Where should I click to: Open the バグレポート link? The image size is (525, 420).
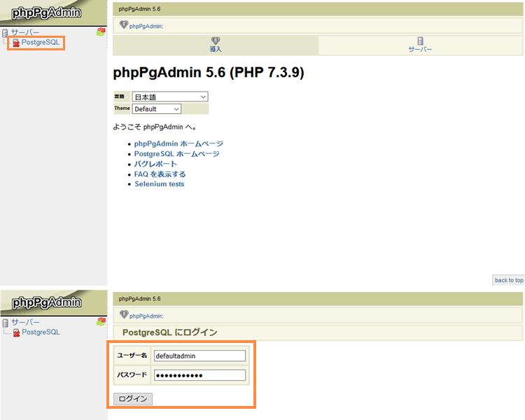(x=155, y=164)
